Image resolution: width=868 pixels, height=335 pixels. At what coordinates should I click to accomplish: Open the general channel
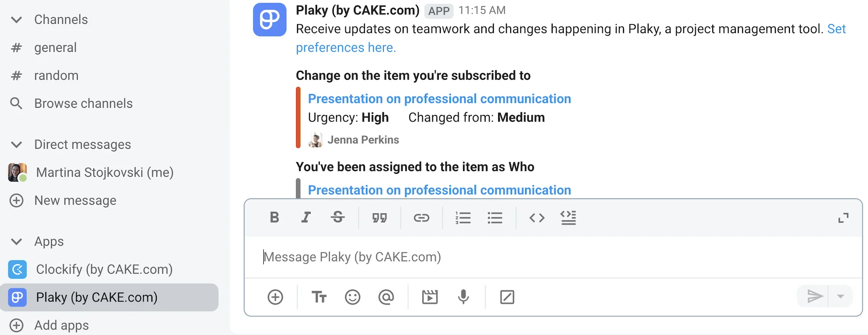click(55, 47)
